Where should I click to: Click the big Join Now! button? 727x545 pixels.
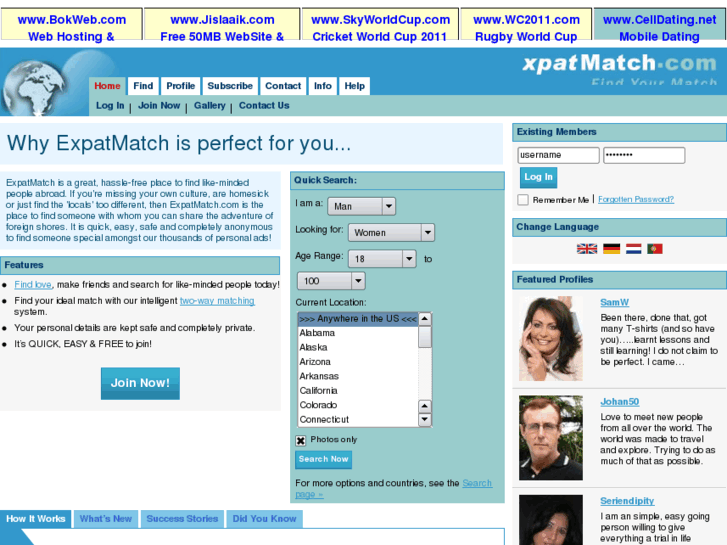140,383
